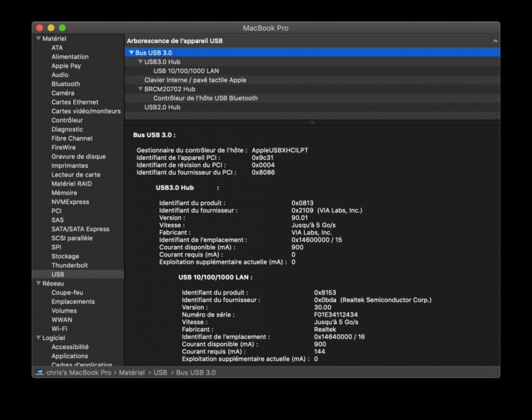
Task: Open the Wi-Fi network section
Action: (59, 329)
